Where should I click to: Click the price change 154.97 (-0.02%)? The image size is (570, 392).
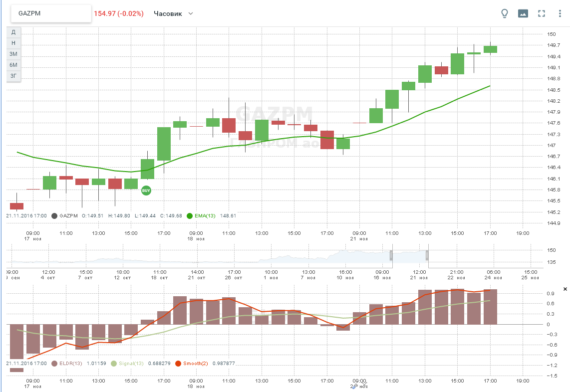pyautogui.click(x=119, y=14)
